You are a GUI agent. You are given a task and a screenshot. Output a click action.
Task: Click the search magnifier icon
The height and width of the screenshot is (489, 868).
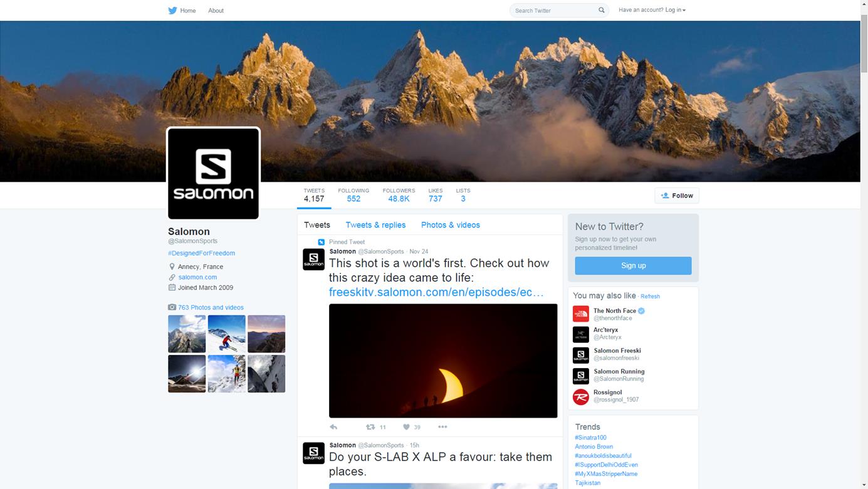pos(602,10)
